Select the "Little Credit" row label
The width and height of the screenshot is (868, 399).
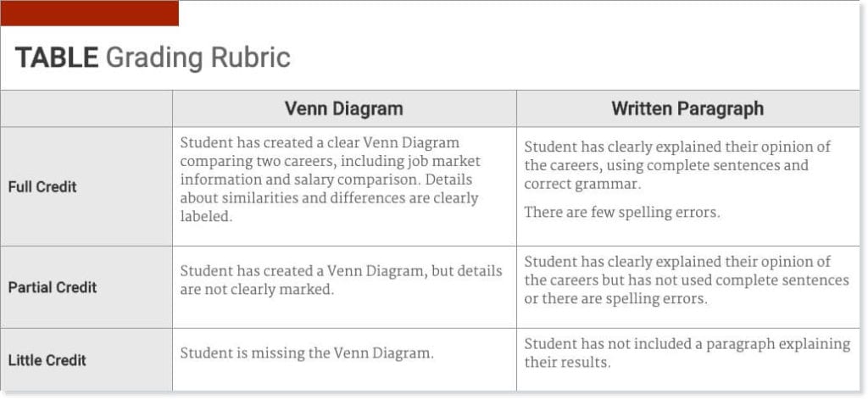tap(47, 360)
